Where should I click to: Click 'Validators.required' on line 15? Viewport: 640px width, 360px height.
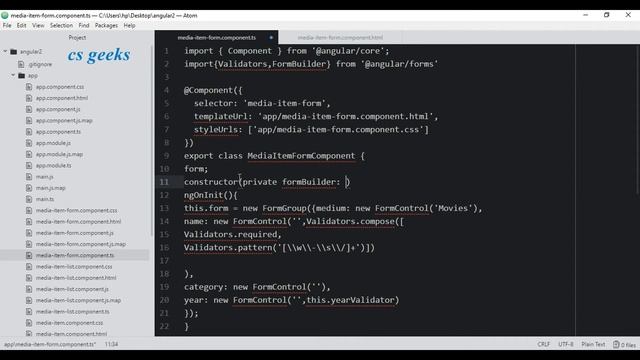click(x=230, y=234)
